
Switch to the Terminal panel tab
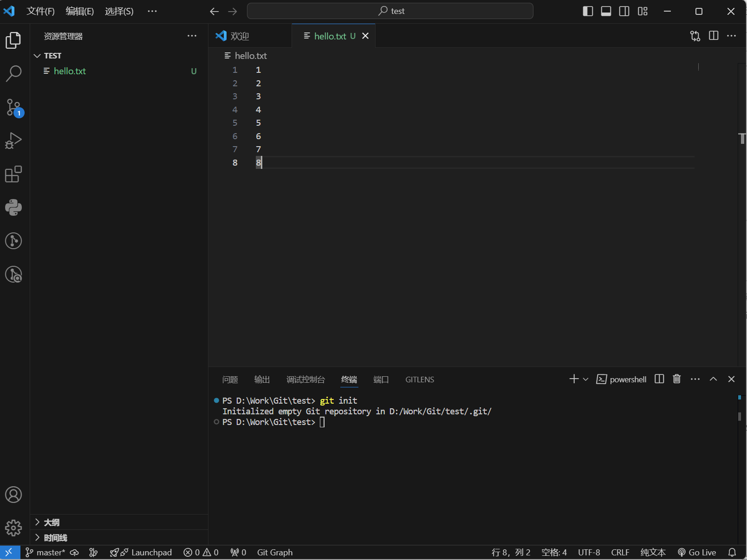[349, 380]
